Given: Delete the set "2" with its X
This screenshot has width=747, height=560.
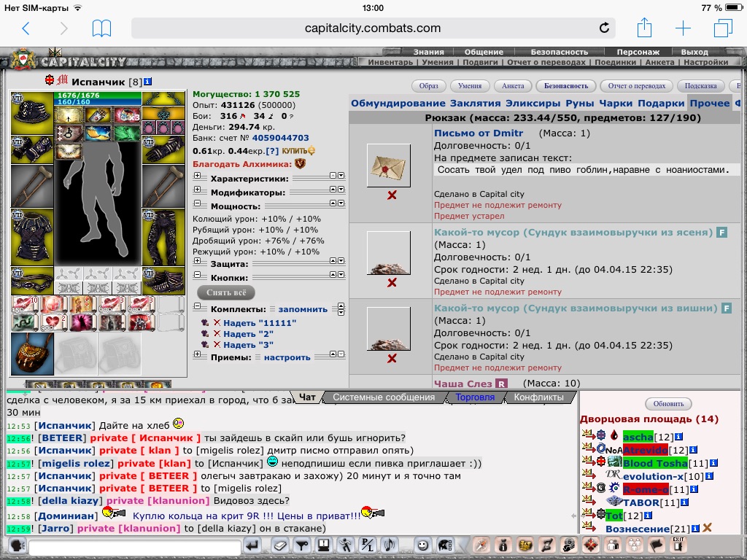Looking at the screenshot, I should click(217, 333).
